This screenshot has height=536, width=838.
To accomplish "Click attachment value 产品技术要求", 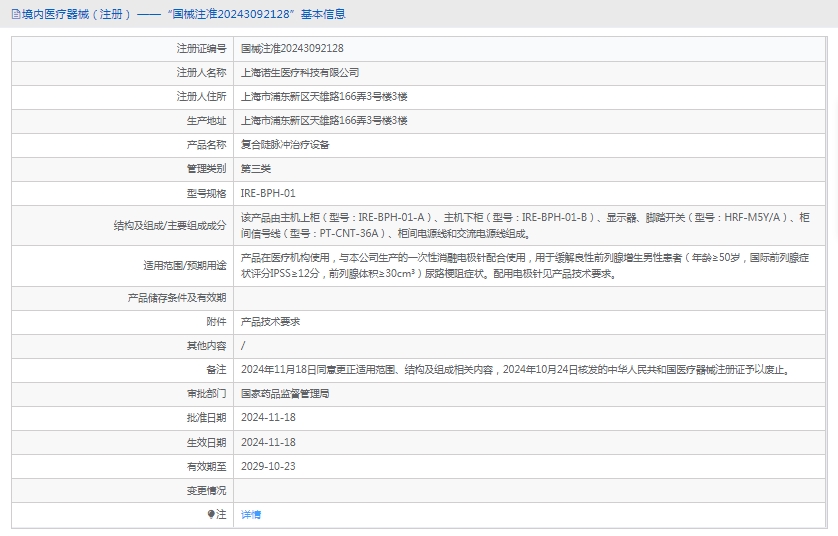I will (x=270, y=322).
